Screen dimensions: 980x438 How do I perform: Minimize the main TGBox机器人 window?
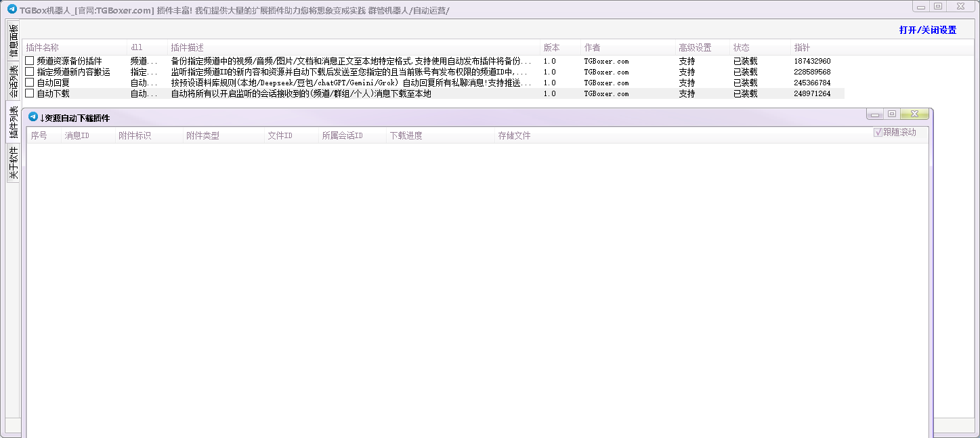[x=921, y=6]
